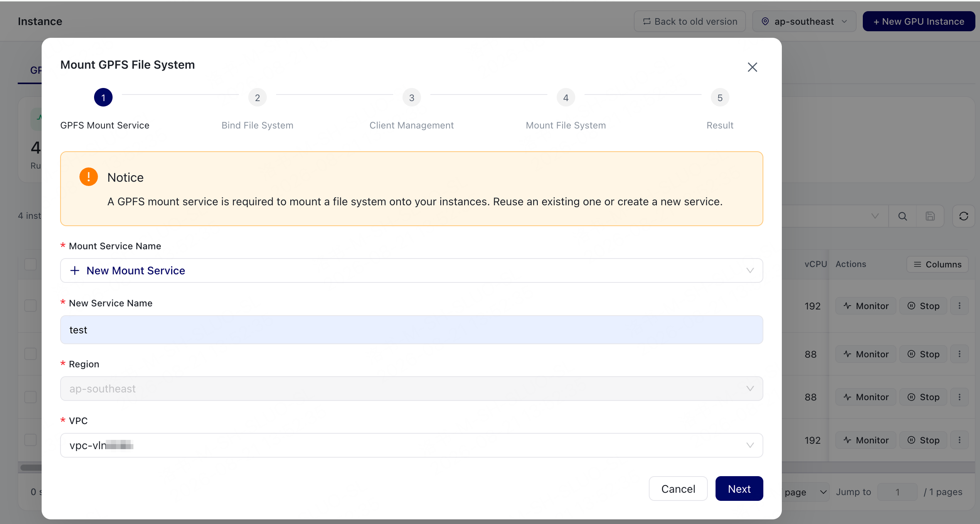Click the Mount File System step label
980x524 pixels.
(566, 125)
